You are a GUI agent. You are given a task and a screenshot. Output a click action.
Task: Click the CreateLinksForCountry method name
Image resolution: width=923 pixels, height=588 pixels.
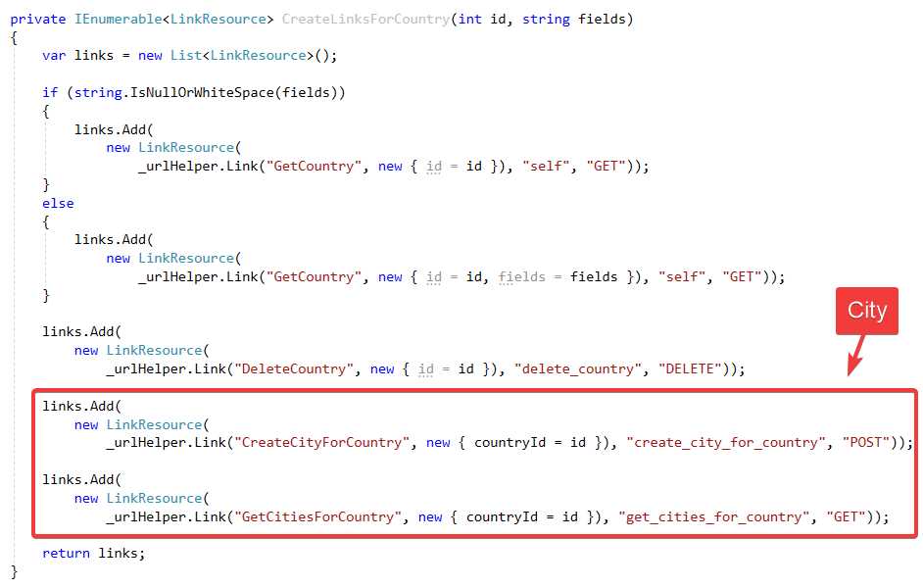pyautogui.click(x=365, y=19)
